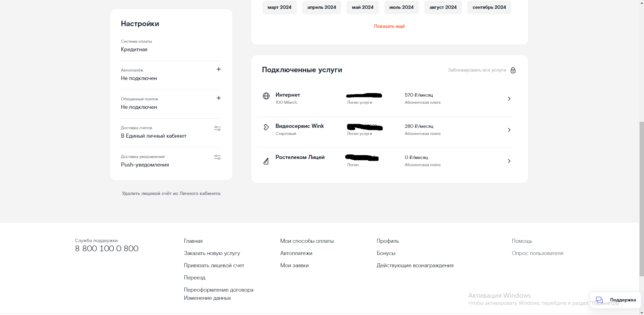Click Не подключен under Автоплатёж
The width and height of the screenshot is (644, 315).
[x=139, y=78]
